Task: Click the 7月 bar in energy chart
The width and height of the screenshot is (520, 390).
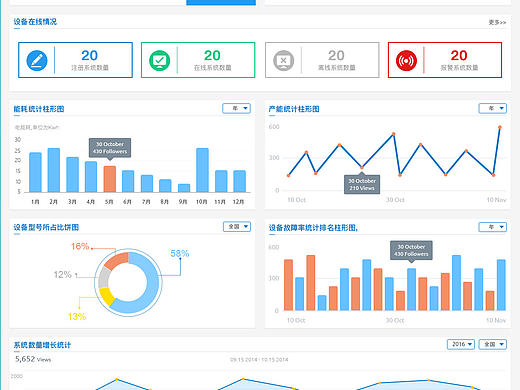Action: [x=147, y=184]
